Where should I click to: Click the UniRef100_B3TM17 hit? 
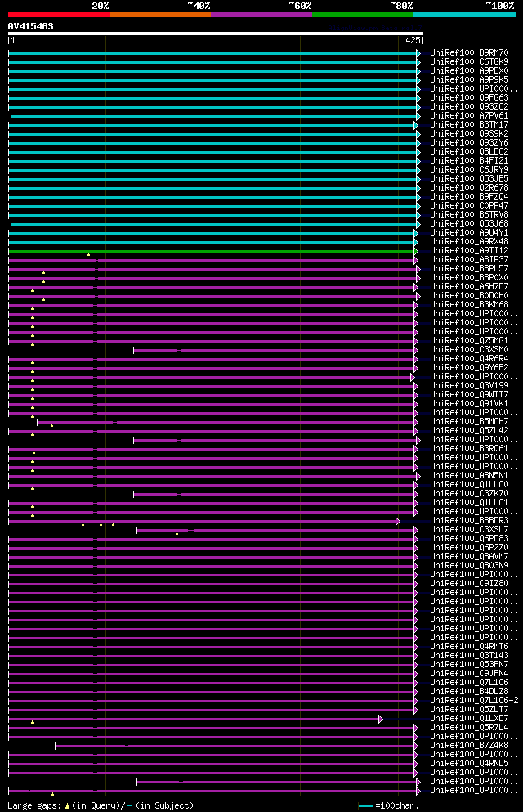tap(469, 125)
